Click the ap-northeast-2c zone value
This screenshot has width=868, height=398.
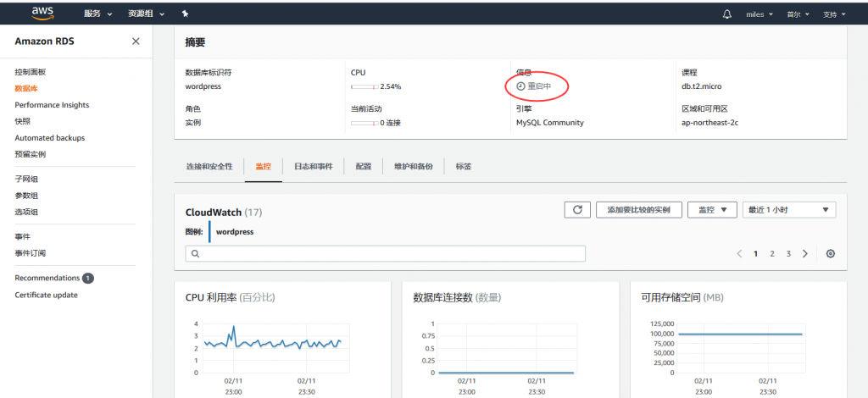click(x=709, y=123)
